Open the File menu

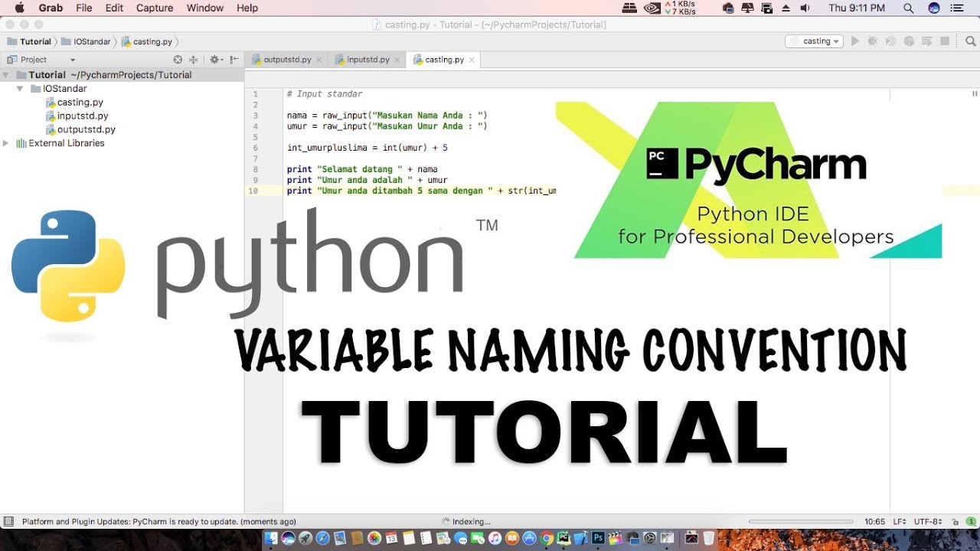[x=84, y=8]
